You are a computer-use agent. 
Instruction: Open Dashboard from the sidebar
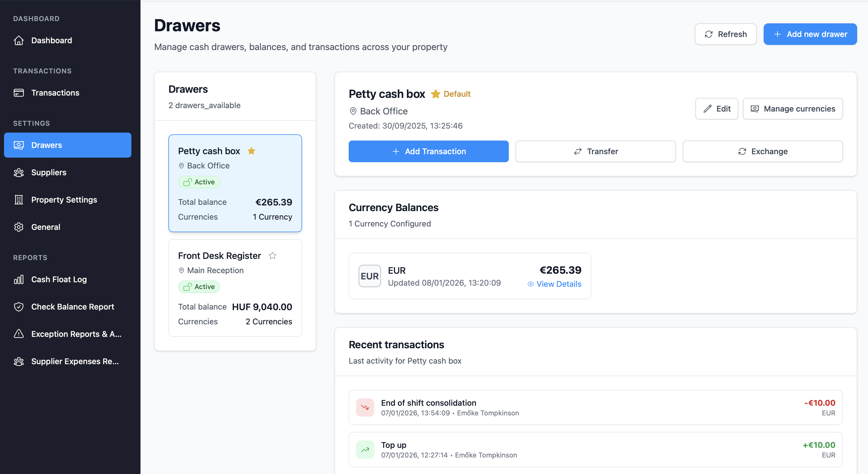click(51, 40)
